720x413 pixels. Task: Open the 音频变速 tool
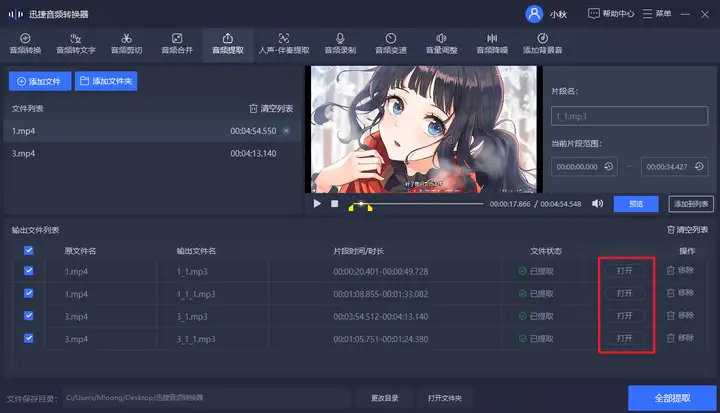(391, 44)
